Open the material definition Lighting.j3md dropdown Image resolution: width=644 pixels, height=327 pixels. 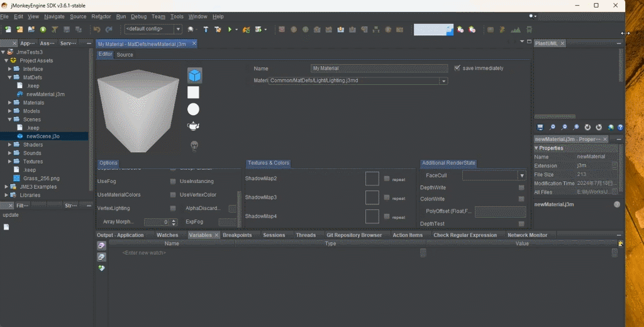(x=443, y=81)
